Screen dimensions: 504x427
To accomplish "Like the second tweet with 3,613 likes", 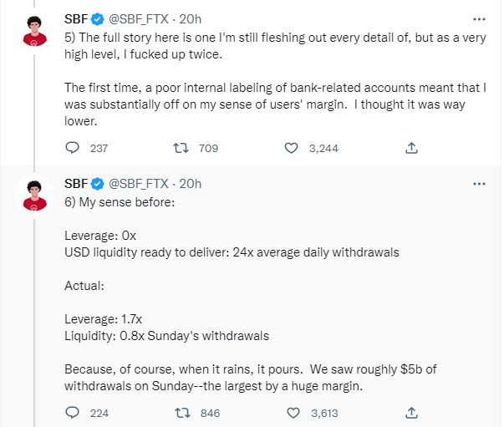I will (x=292, y=412).
